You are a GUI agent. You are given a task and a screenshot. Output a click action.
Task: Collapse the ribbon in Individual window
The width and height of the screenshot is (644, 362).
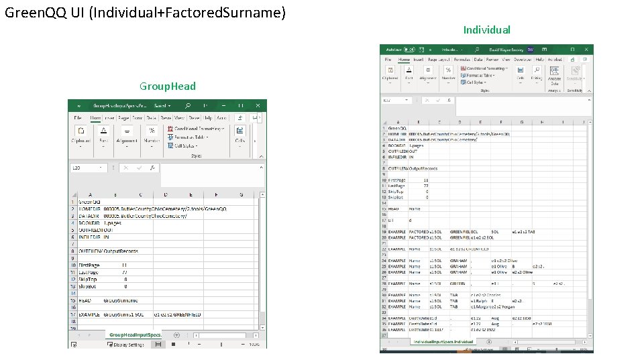(589, 90)
